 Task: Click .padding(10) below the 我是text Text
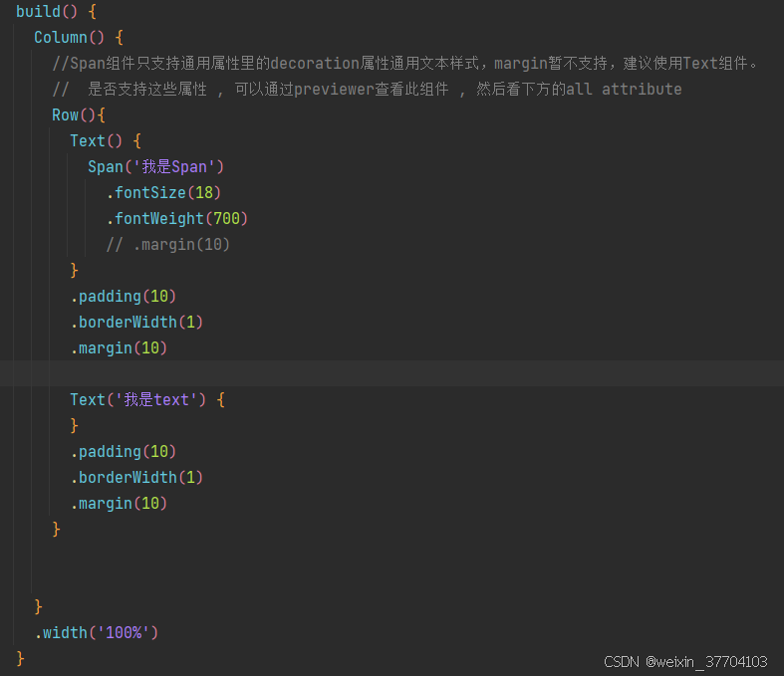tap(124, 452)
